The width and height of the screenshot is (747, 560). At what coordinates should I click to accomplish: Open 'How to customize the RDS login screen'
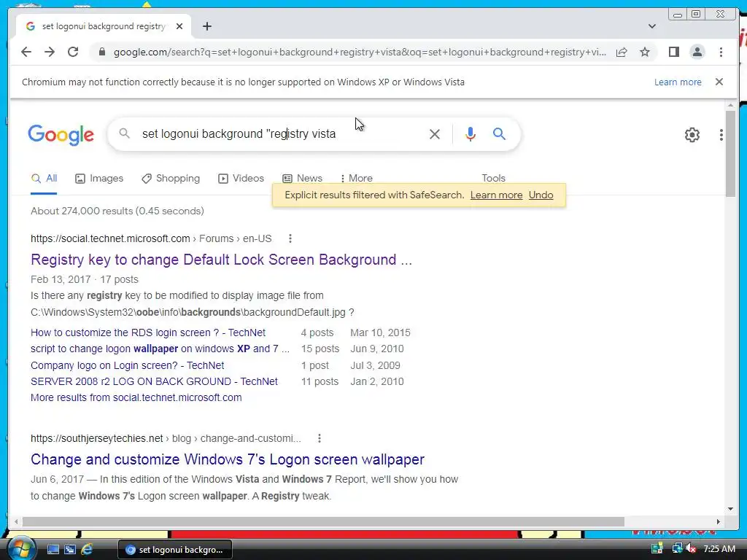148,332
